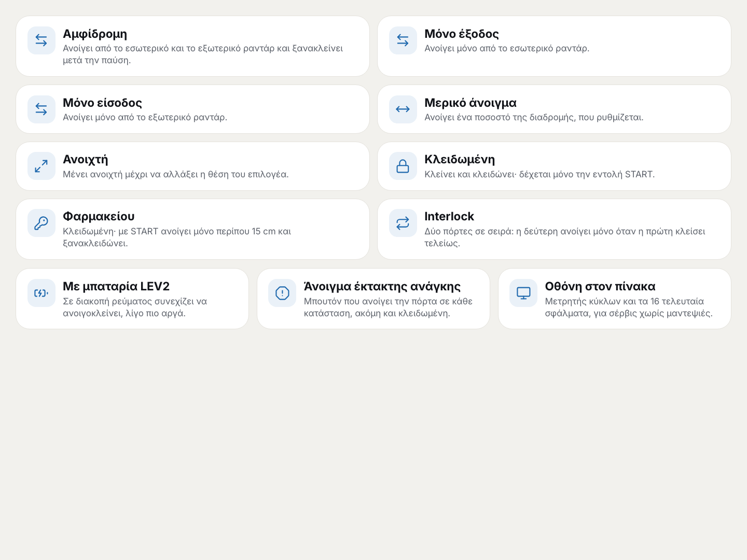Screen dimensions: 747x560
Task: Click the Interlock card title
Action: (x=449, y=216)
